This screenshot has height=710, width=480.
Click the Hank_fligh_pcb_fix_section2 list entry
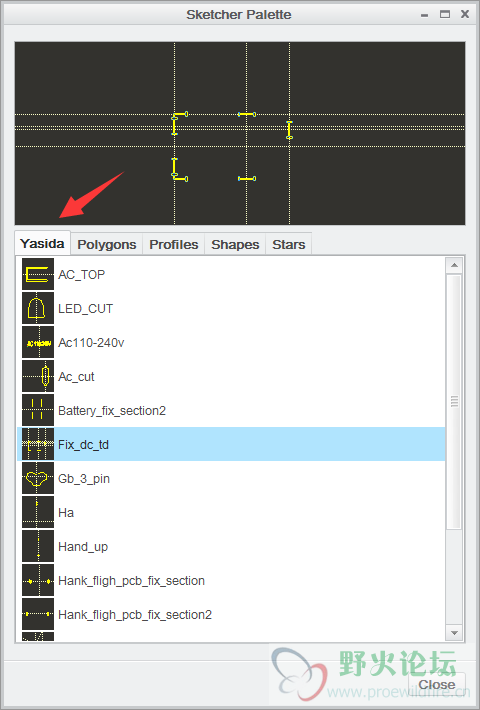231,614
